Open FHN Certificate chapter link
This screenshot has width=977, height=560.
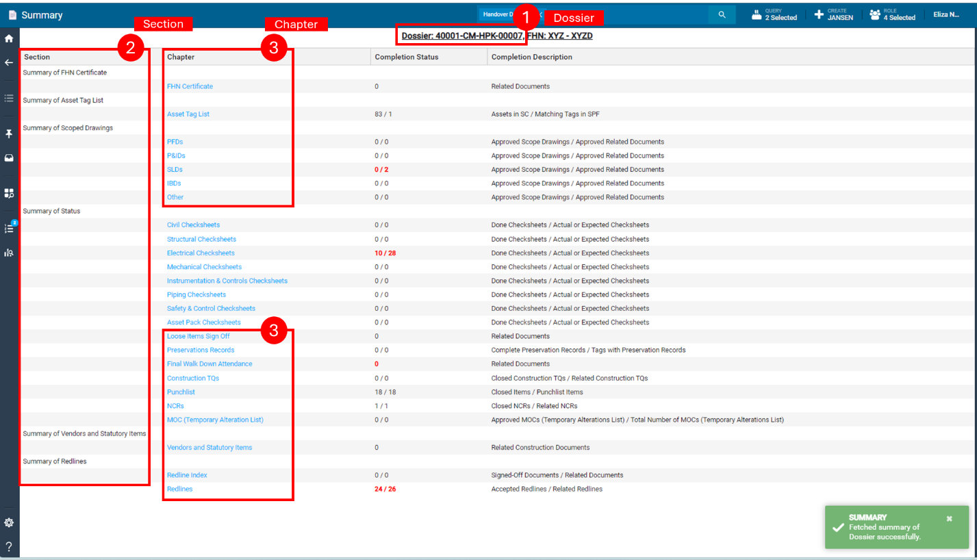point(190,86)
